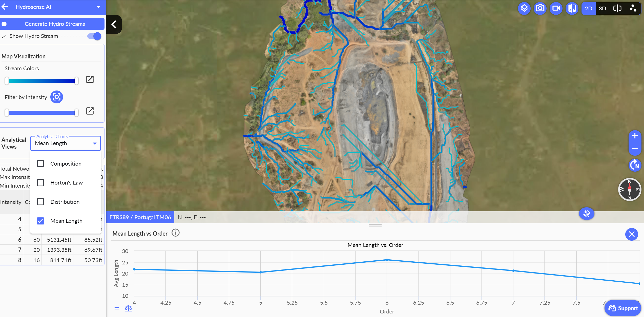Screen dimensions: 644x317
Task: Click the Stream Colors gradient slider
Action: click(42, 81)
